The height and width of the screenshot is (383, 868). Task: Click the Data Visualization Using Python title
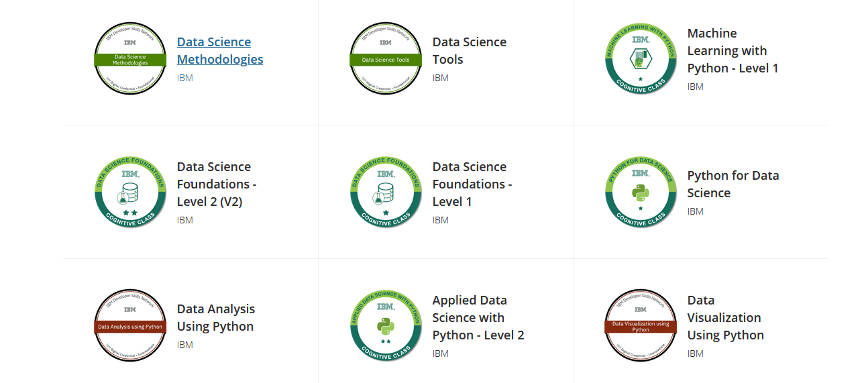[x=724, y=317]
